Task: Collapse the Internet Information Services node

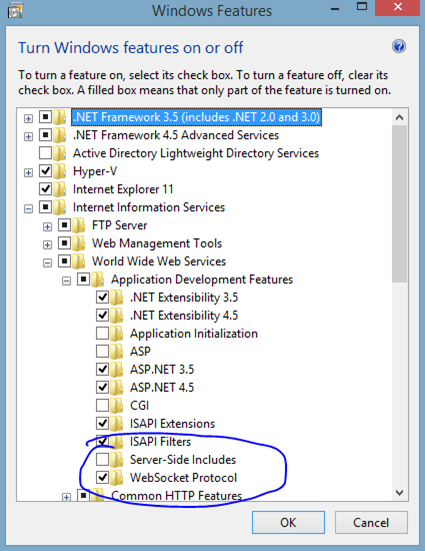Action: [x=28, y=209]
